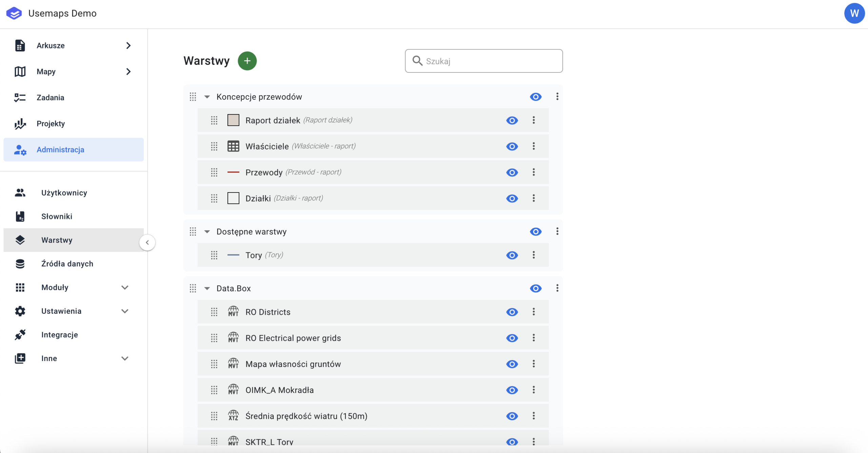This screenshot has height=453, width=868.
Task: Hide the Tory layer with its eye icon
Action: pyautogui.click(x=512, y=255)
